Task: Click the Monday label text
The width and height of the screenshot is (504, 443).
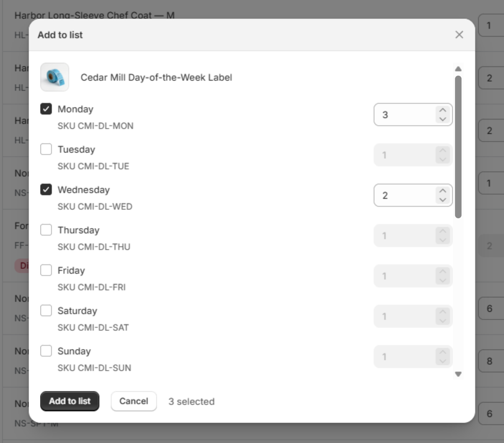Action: point(76,109)
